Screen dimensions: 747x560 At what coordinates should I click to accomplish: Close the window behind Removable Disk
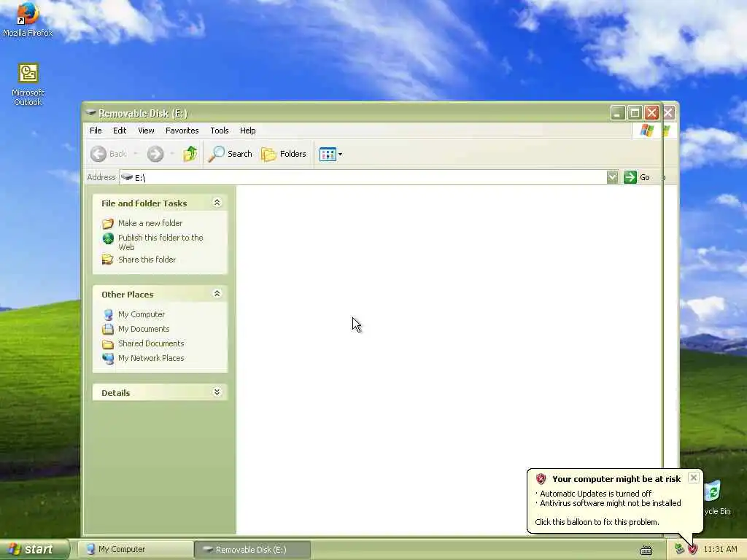point(669,113)
